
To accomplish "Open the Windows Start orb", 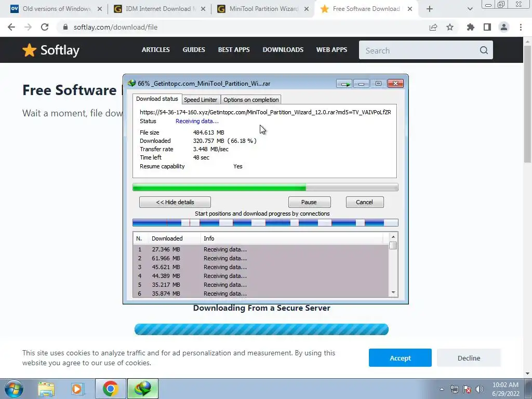I will pyautogui.click(x=14, y=389).
